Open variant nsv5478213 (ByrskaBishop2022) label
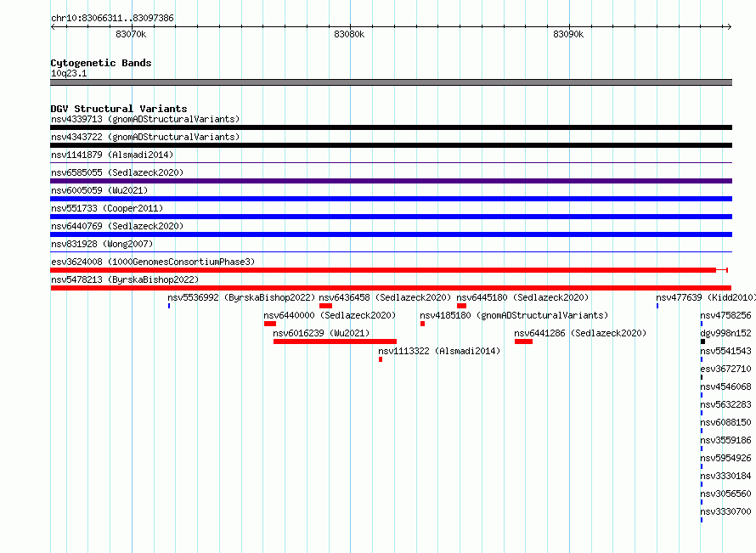The image size is (756, 553). pos(125,279)
